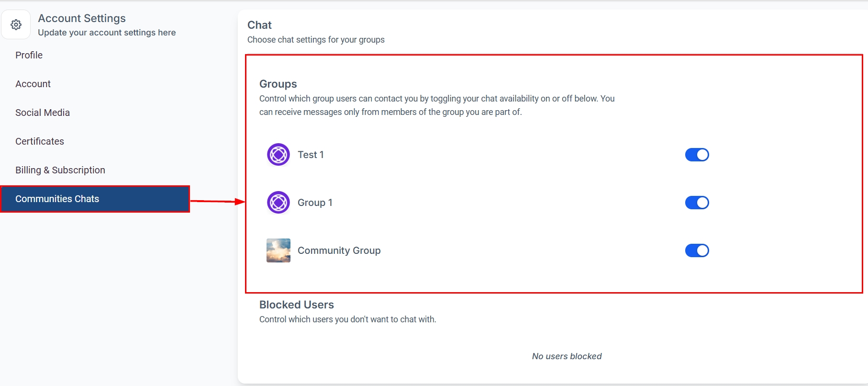Select Certificates in the sidebar
The height and width of the screenshot is (386, 868).
40,141
